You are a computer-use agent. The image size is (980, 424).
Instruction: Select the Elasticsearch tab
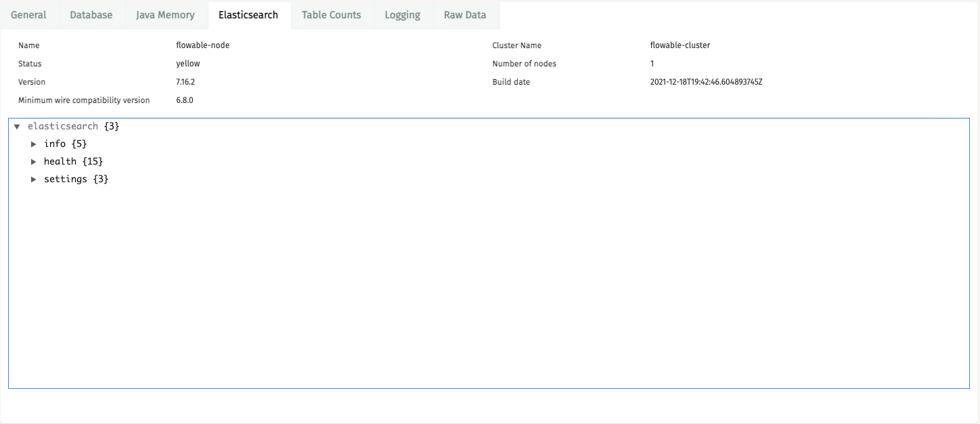[x=249, y=14]
